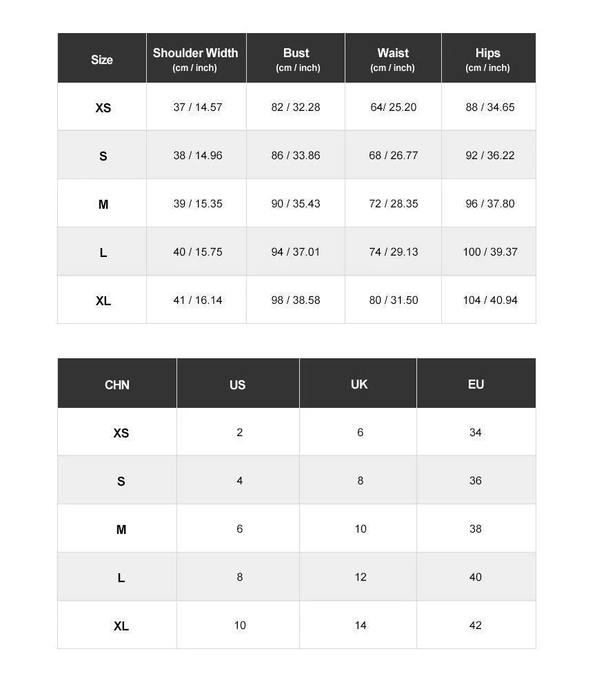Click the XS row label in measurements table
The width and height of the screenshot is (597, 700).
point(103,107)
